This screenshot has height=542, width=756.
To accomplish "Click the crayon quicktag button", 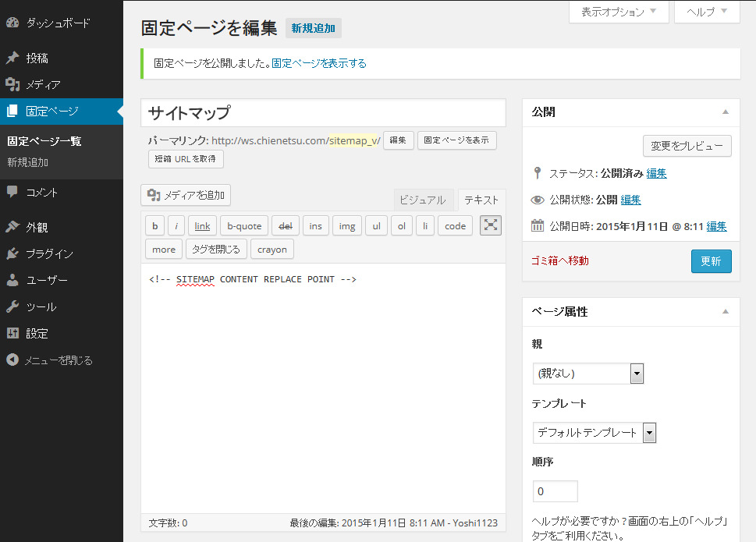I will 272,249.
